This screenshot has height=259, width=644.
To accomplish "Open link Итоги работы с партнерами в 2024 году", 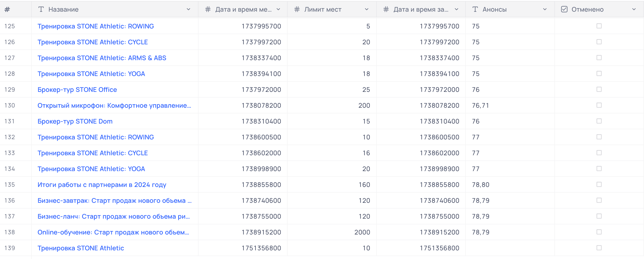I will tap(102, 185).
